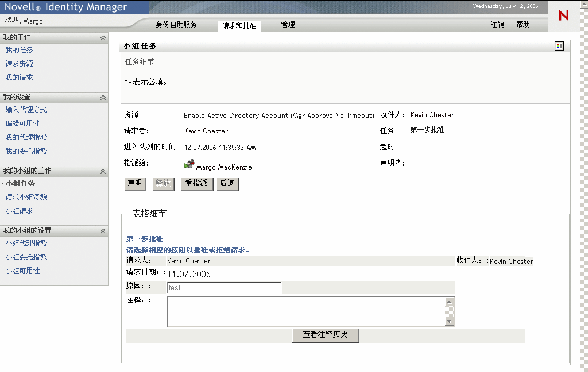Click the 后退 back button
588x372 pixels.
227,184
